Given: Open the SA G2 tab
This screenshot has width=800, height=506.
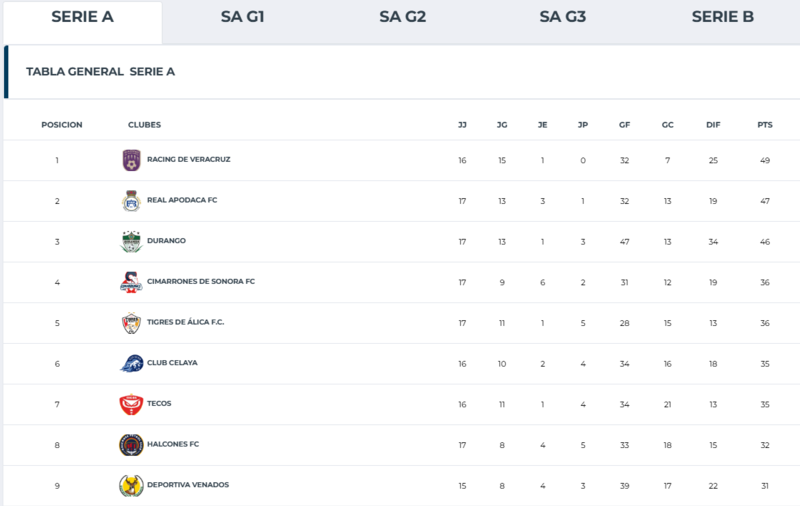Looking at the screenshot, I should click(403, 17).
